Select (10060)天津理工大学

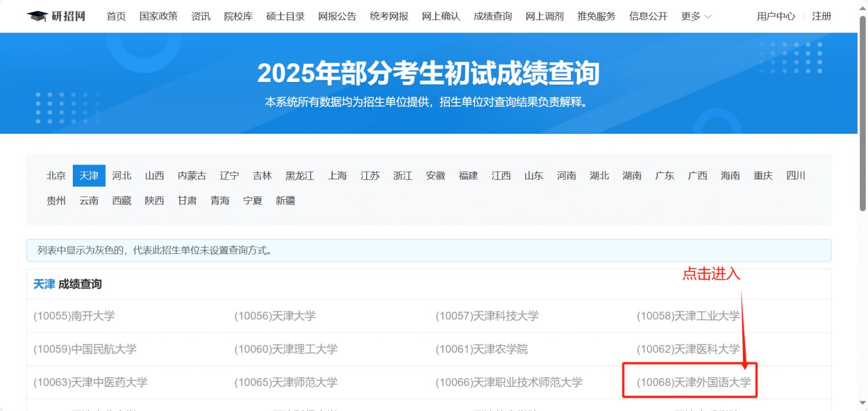coord(286,349)
